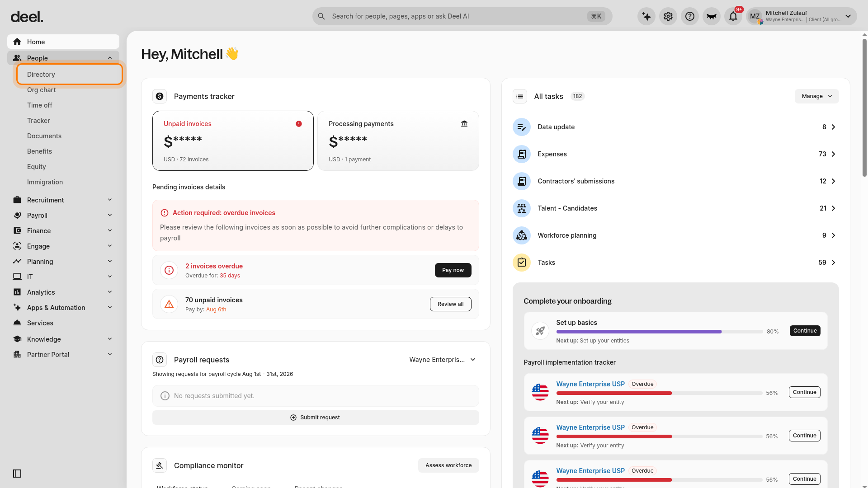Click the Home icon in sidebar

17,42
